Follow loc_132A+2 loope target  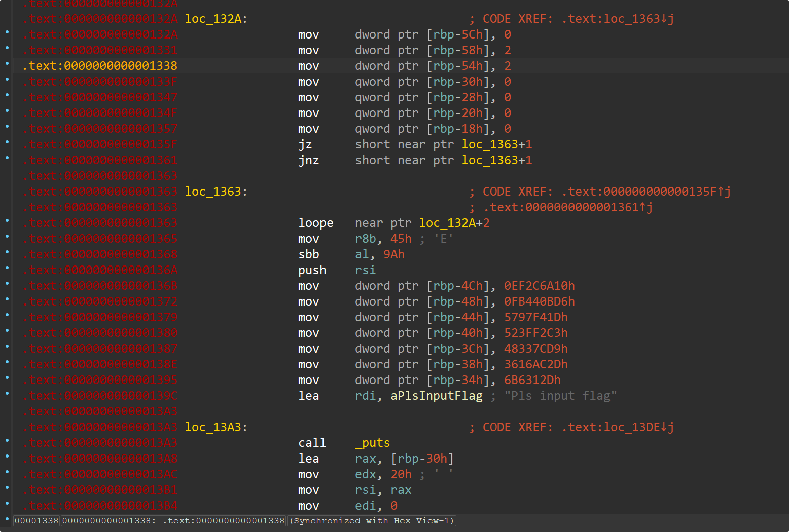(x=454, y=223)
